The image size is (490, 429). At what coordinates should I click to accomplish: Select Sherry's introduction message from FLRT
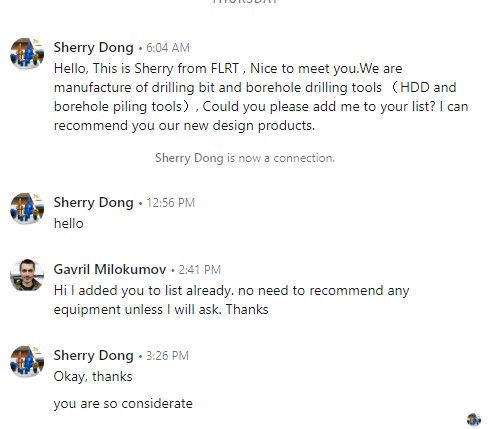click(261, 97)
